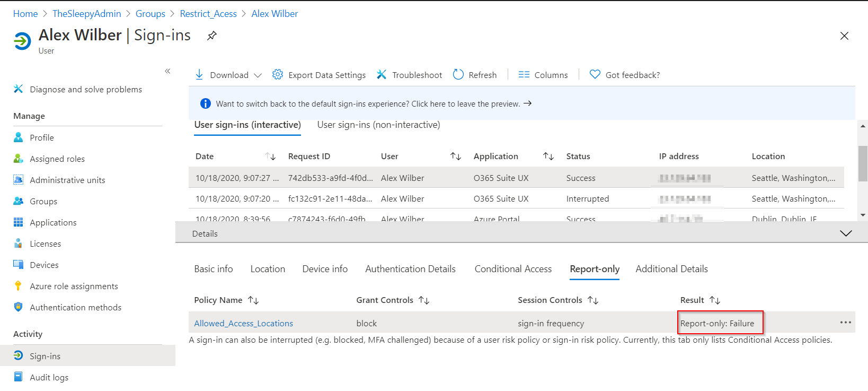
Task: Open the Additional Details tab
Action: [x=671, y=269]
